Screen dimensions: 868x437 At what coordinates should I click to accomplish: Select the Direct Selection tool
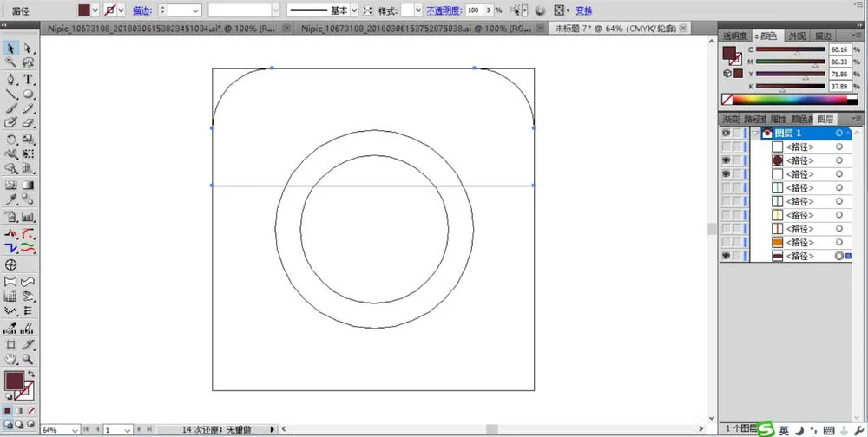28,49
